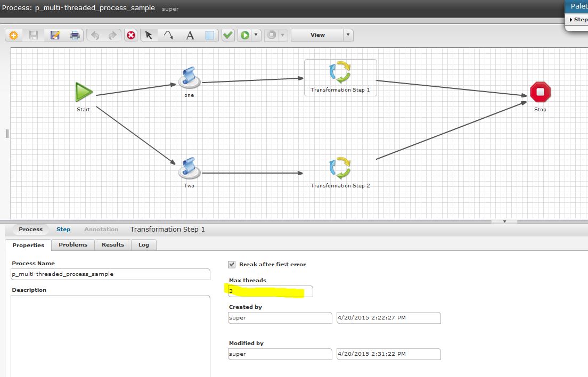This screenshot has height=377, width=588.
Task: Select the pointer selection tool
Action: click(149, 35)
